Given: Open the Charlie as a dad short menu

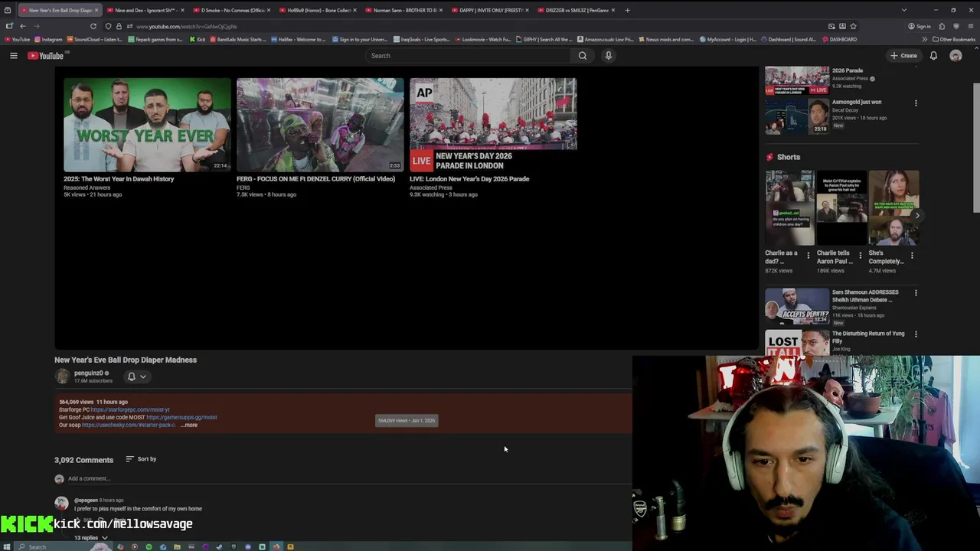Looking at the screenshot, I should pyautogui.click(x=808, y=256).
